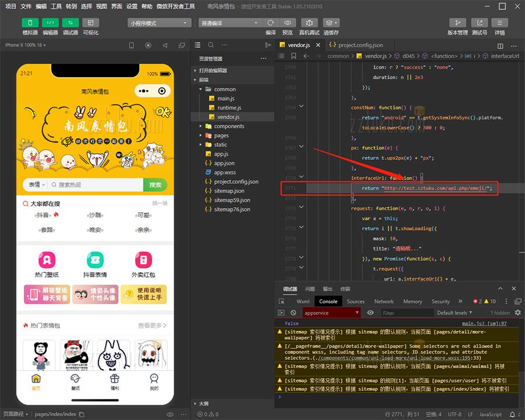Switch to the Network tab

pos(384,302)
